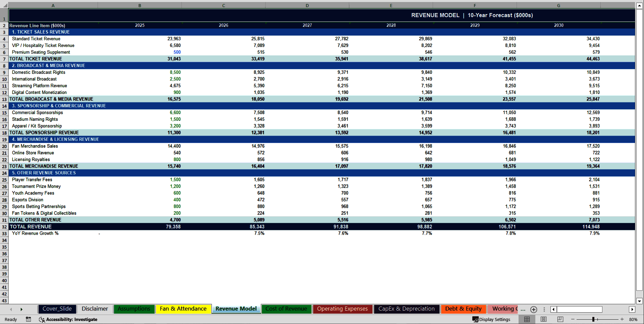Add a new worksheet with the plus button
The height and width of the screenshot is (324, 644).
[x=533, y=310]
